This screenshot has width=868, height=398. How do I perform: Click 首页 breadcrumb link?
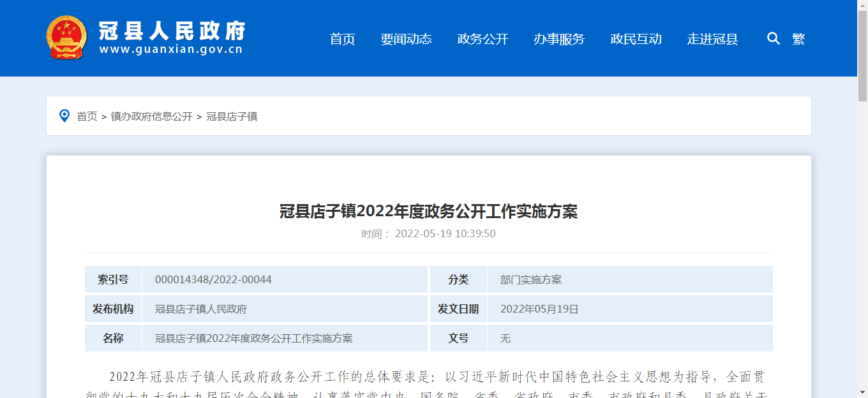pos(87,117)
